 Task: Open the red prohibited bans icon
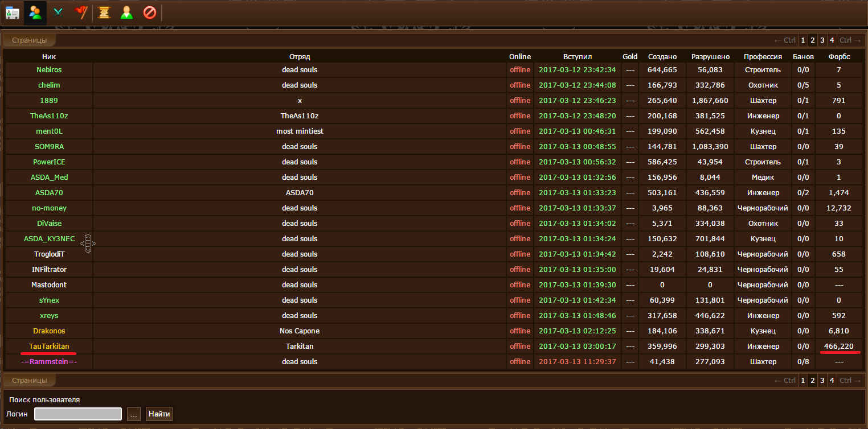(150, 13)
